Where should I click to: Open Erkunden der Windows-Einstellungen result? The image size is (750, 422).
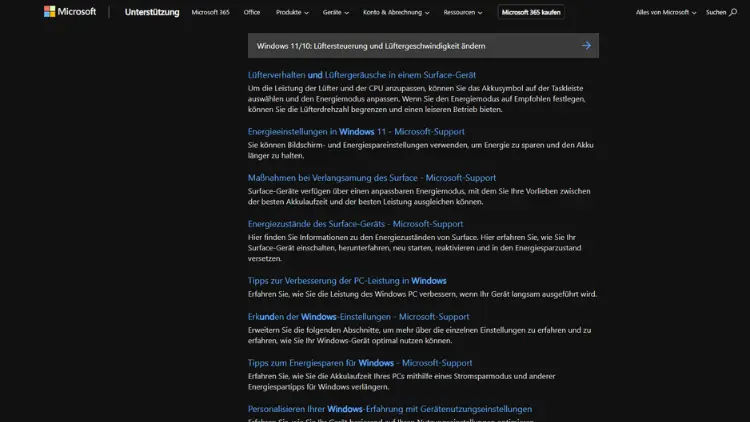click(358, 316)
